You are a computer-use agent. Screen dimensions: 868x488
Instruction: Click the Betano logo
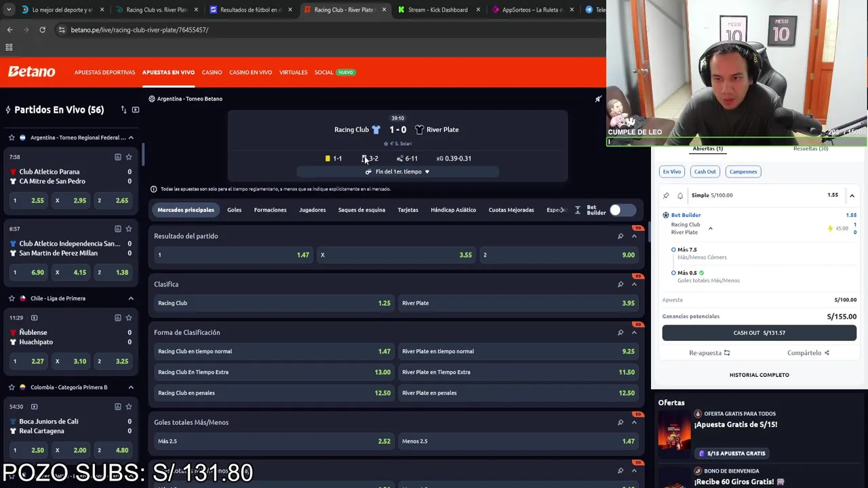(31, 72)
